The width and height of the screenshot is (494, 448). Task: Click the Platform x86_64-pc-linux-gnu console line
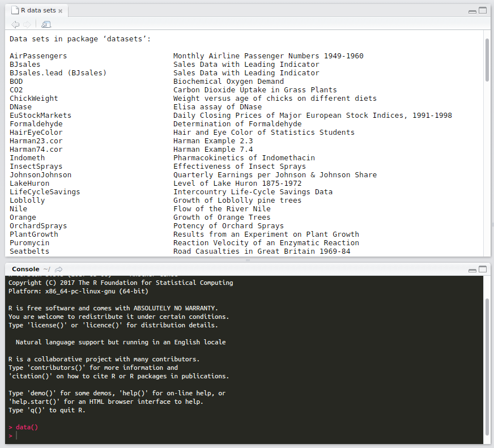78,291
